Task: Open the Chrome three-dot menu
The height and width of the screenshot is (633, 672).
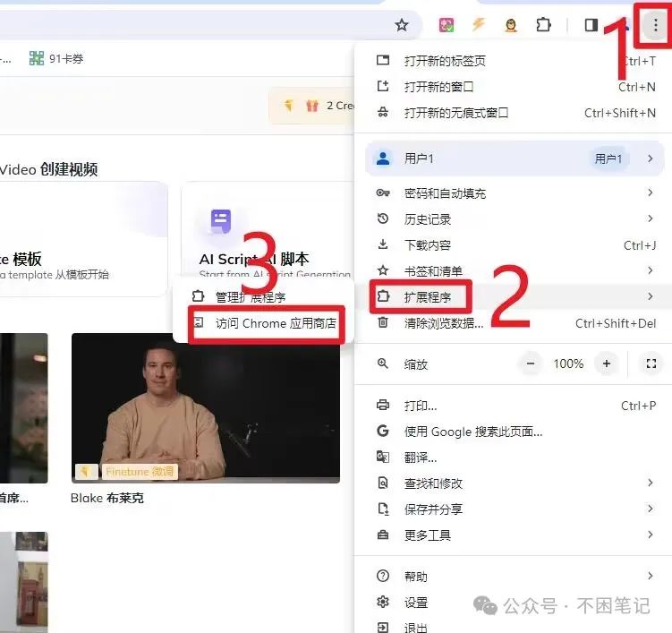Action: [x=655, y=25]
